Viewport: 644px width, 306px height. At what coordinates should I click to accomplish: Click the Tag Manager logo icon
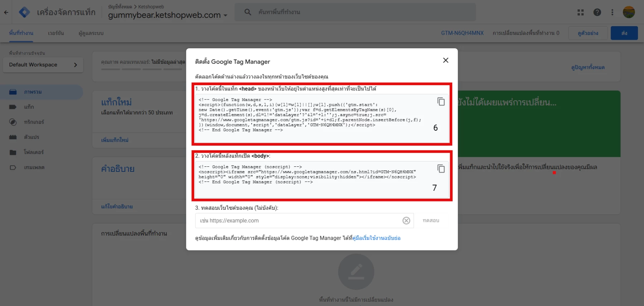point(24,12)
